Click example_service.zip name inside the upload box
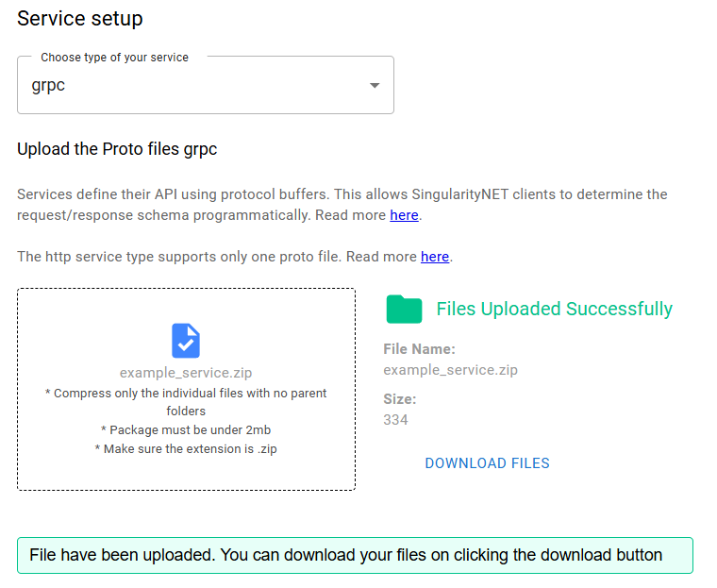The image size is (717, 588). coord(186,373)
